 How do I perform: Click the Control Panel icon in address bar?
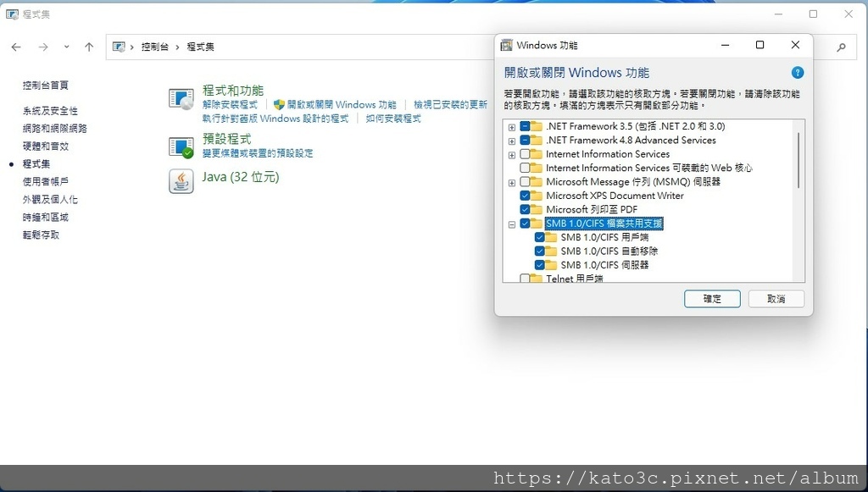tap(119, 47)
